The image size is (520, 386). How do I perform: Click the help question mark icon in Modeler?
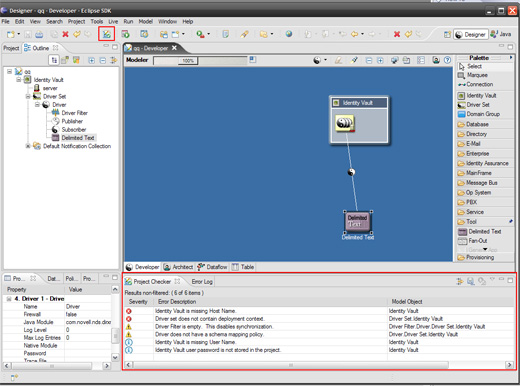click(447, 60)
